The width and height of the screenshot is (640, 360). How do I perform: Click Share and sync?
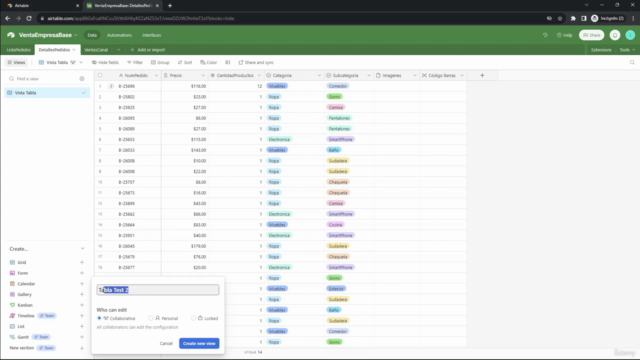click(x=256, y=62)
